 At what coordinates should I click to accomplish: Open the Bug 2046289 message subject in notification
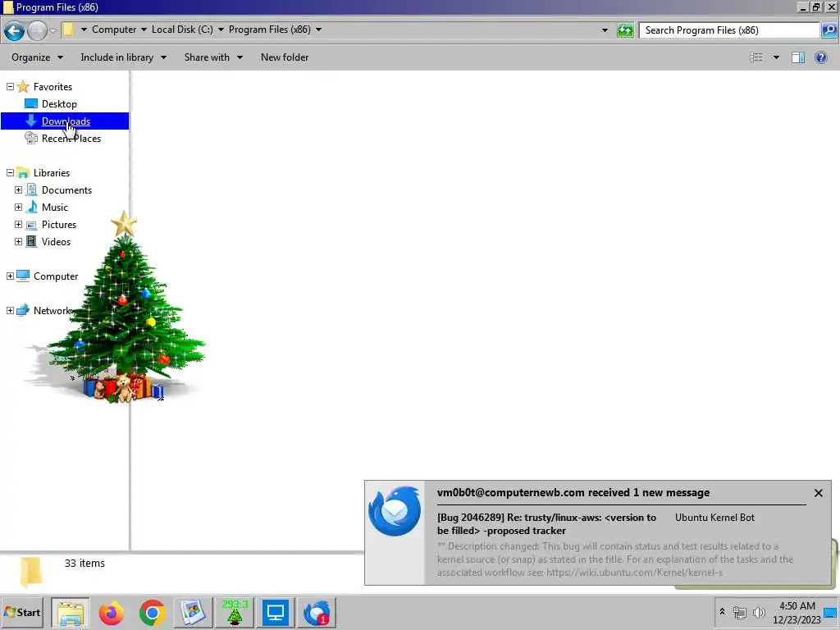(x=546, y=524)
